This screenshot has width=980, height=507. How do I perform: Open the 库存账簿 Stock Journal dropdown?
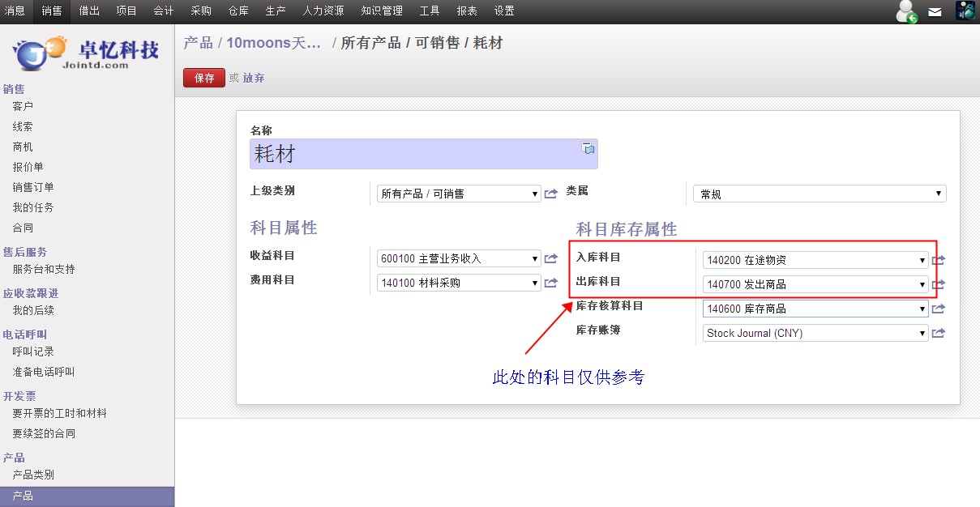pos(815,333)
